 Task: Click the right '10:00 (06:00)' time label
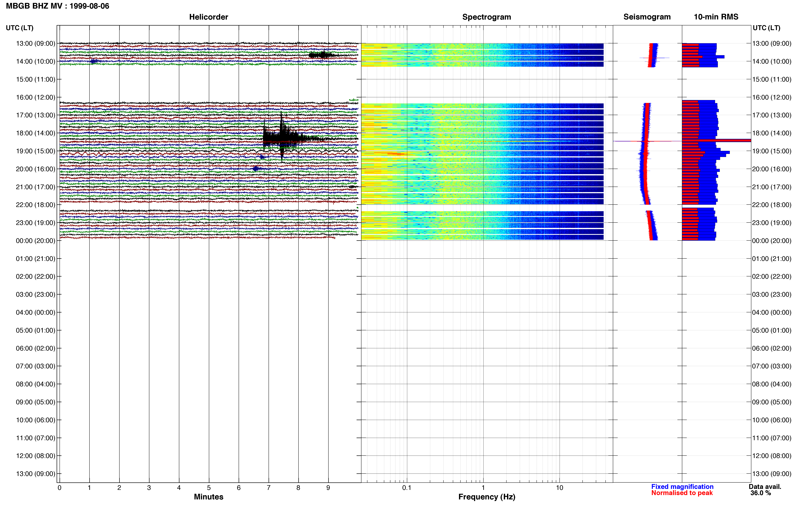(772, 420)
